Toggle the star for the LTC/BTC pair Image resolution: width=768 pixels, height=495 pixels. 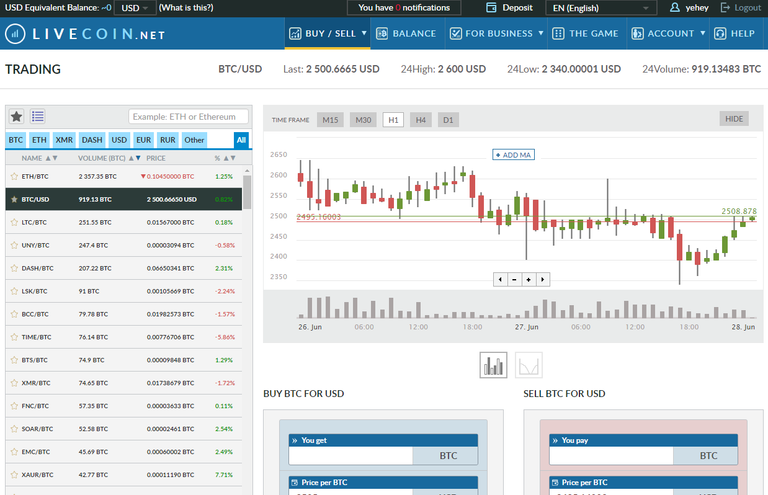(x=14, y=222)
